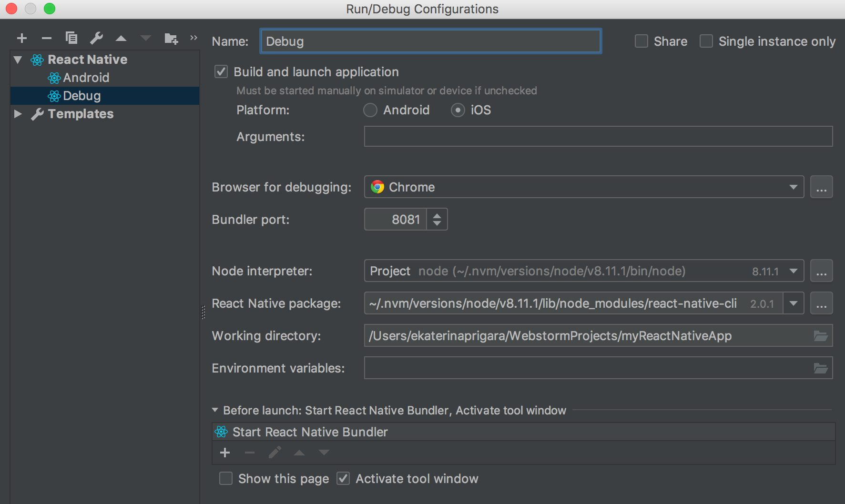The width and height of the screenshot is (845, 504).
Task: Remove the before launch task
Action: 250,453
